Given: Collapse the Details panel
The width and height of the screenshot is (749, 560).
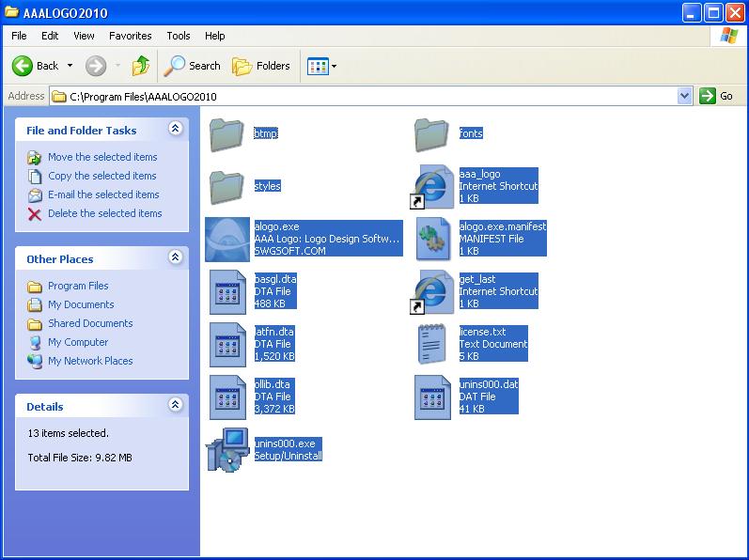Looking at the screenshot, I should [x=176, y=405].
